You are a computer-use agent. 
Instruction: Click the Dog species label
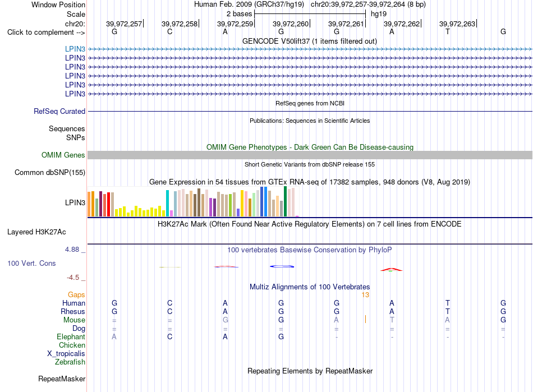(79, 329)
